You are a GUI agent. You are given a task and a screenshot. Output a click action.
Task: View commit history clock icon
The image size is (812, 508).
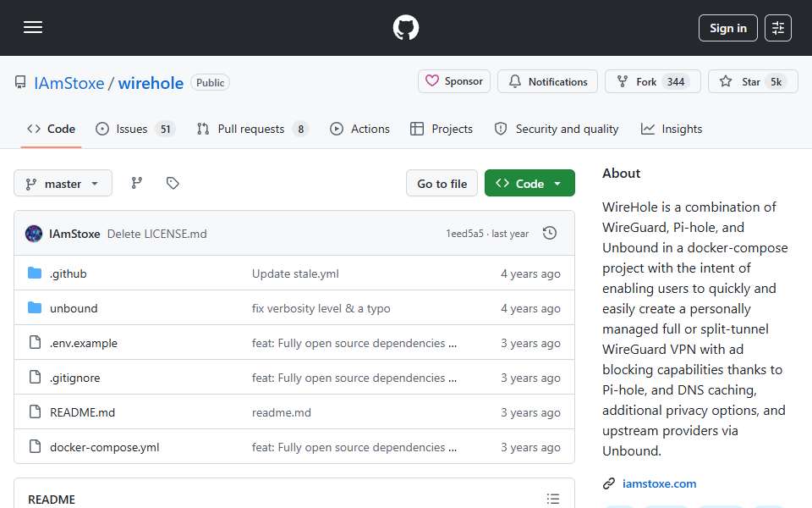[550, 234]
